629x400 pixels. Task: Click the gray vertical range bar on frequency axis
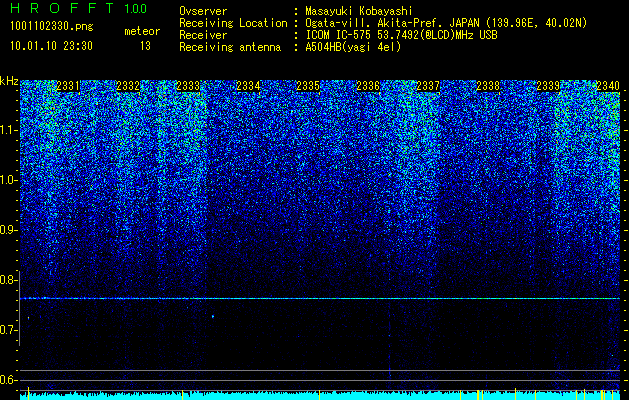(20, 308)
